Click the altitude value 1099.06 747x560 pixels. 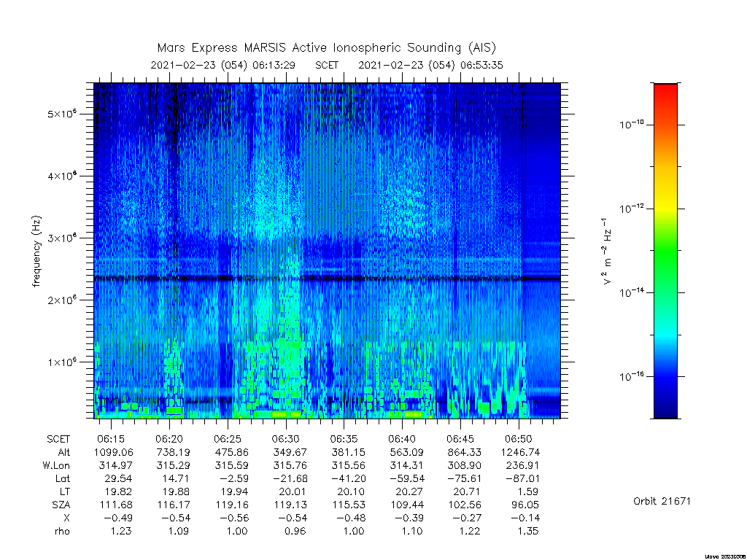point(113,452)
